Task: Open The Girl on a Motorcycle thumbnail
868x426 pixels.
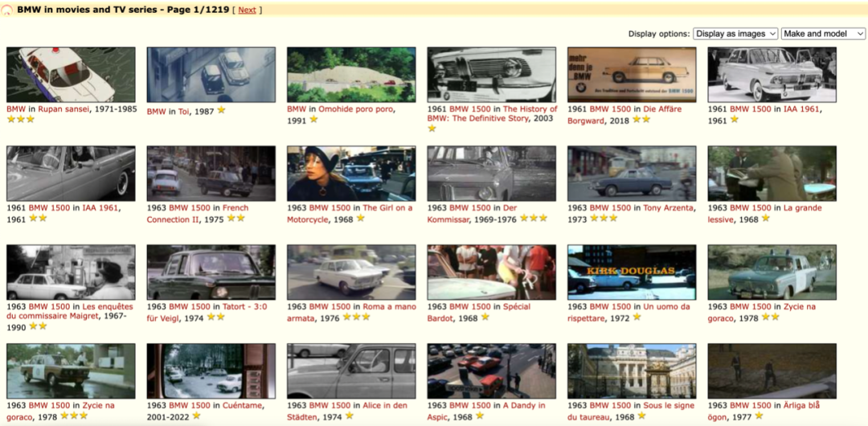Action: coord(351,174)
